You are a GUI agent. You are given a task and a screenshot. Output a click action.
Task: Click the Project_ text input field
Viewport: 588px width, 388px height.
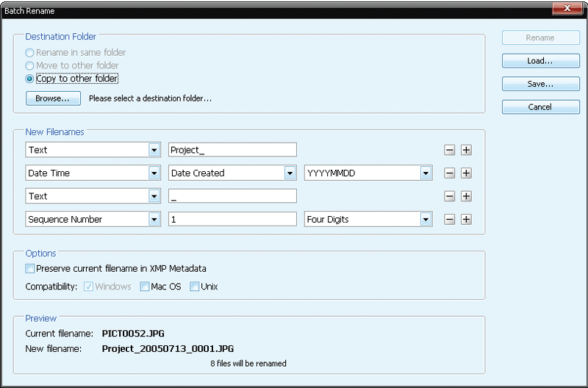click(x=232, y=150)
